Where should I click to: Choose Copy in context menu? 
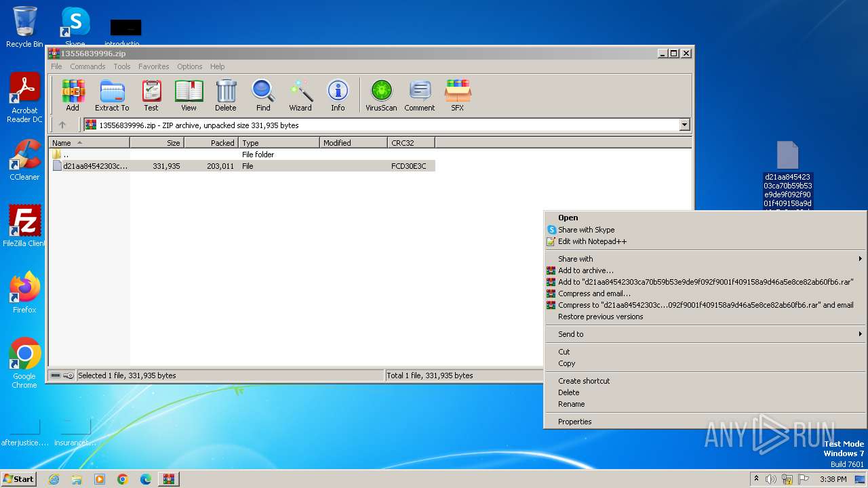(705, 363)
